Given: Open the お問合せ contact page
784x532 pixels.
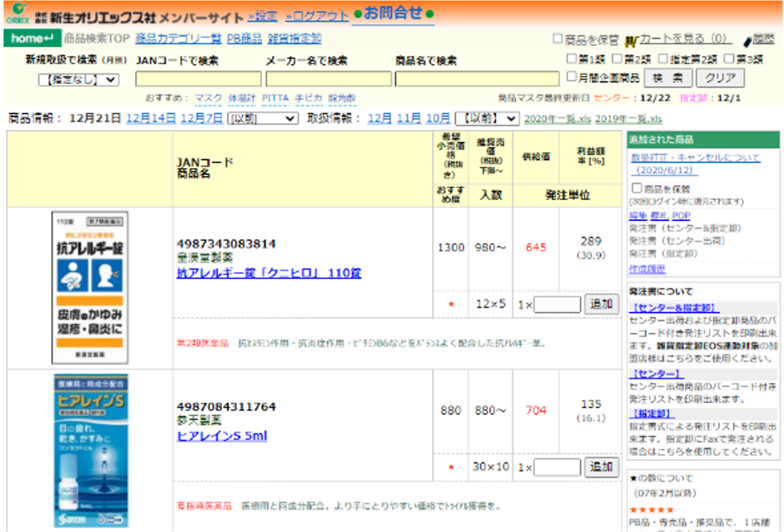Looking at the screenshot, I should (393, 13).
